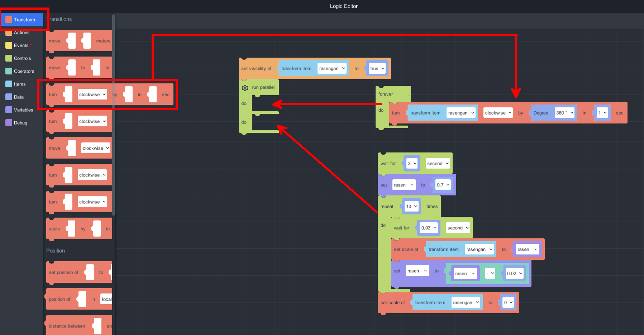This screenshot has height=335, width=644.
Task: Select the set position of block
Action: tap(63, 272)
